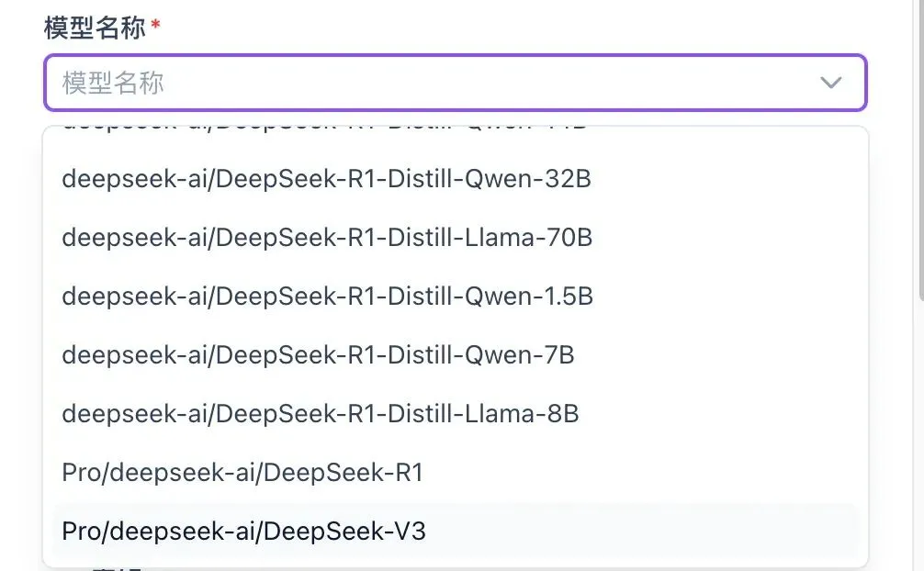Image resolution: width=924 pixels, height=571 pixels.
Task: Click the downward chevron next to the field
Action: click(x=831, y=83)
